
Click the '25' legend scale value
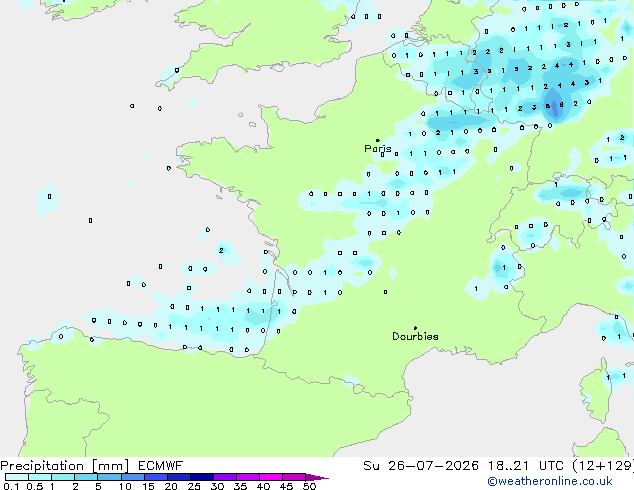(x=194, y=486)
